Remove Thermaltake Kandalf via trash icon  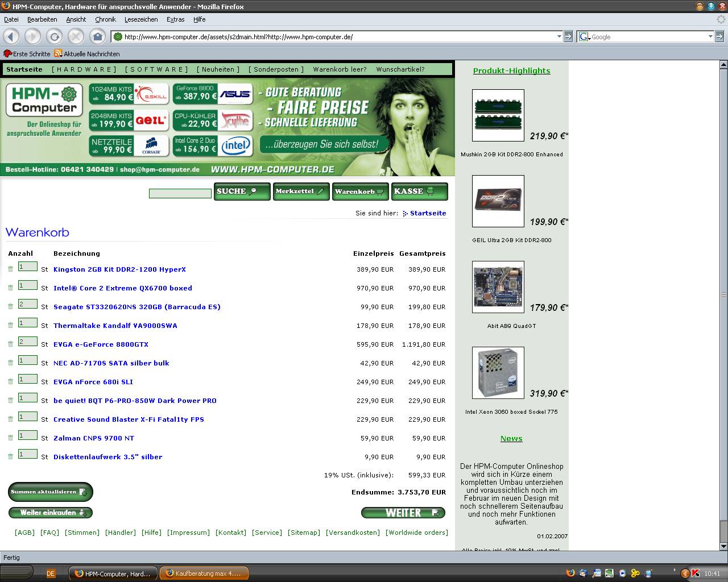click(x=10, y=326)
